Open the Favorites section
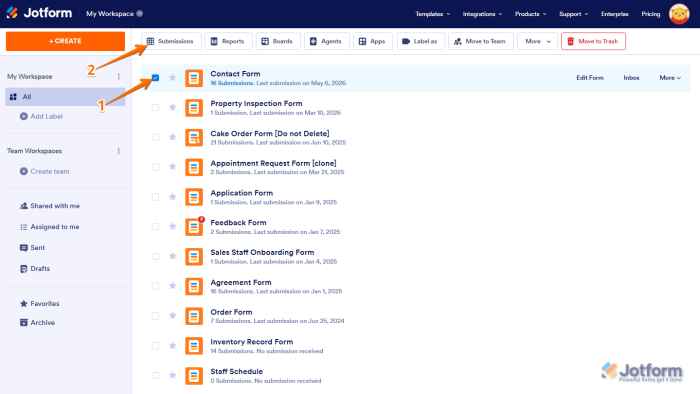 click(x=40, y=303)
